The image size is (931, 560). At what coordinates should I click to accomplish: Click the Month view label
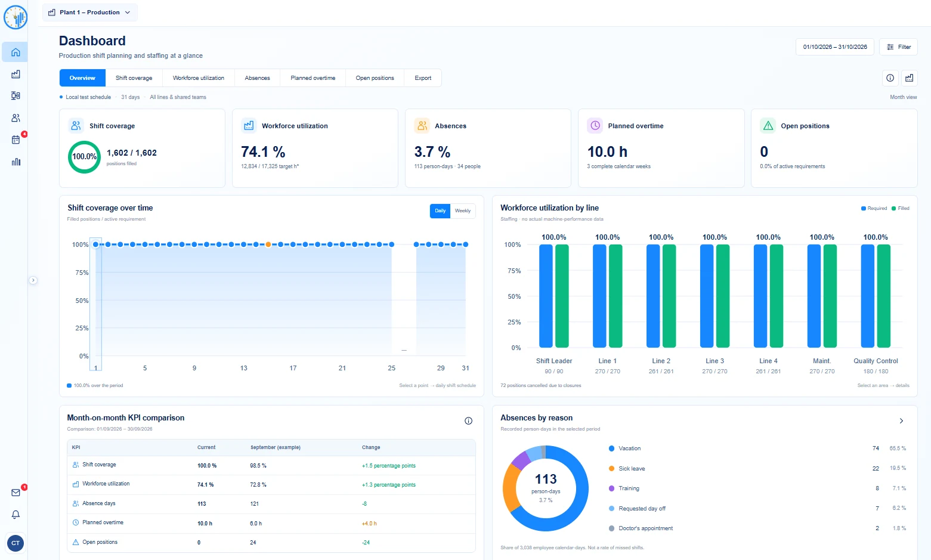[x=903, y=97]
